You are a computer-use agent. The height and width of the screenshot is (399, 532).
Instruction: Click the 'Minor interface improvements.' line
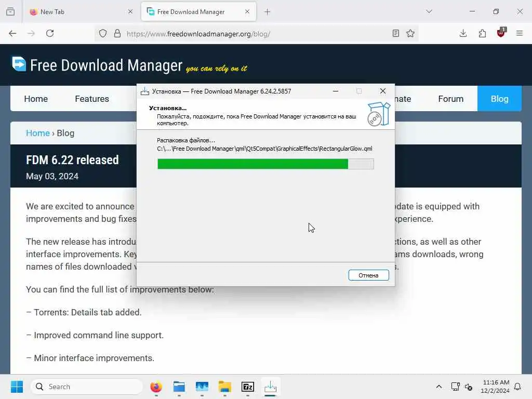(x=90, y=358)
